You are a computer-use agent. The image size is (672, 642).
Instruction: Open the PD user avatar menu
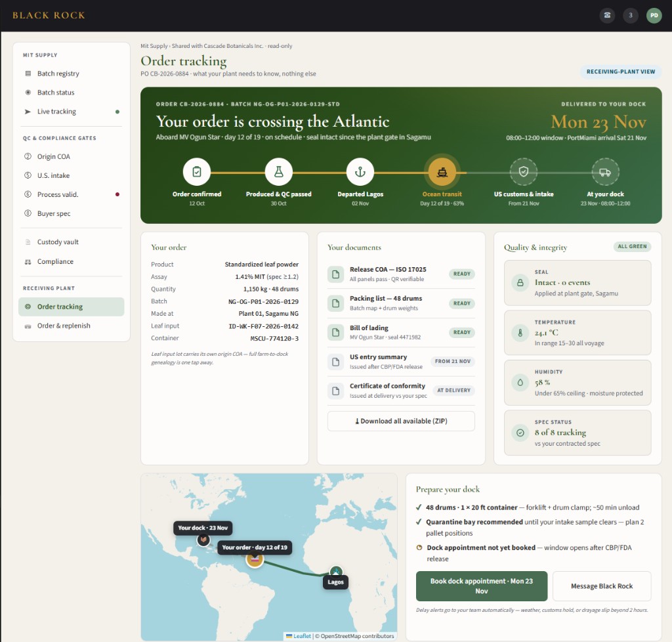(654, 16)
